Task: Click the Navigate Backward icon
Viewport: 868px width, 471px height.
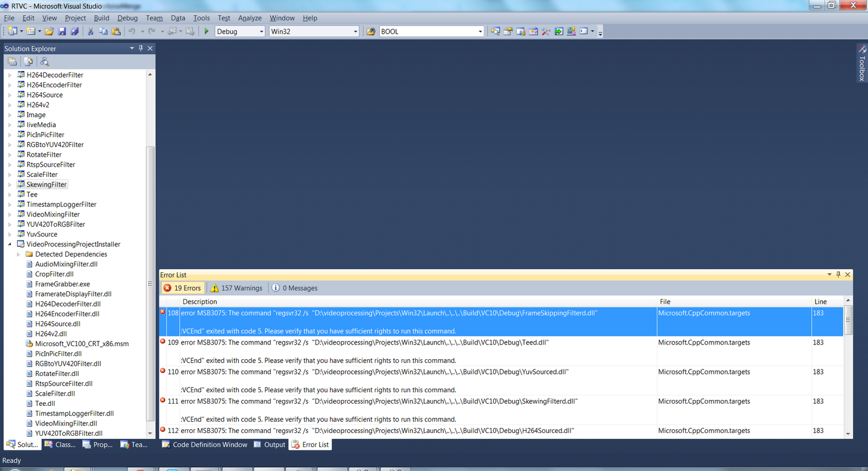Action: click(172, 31)
